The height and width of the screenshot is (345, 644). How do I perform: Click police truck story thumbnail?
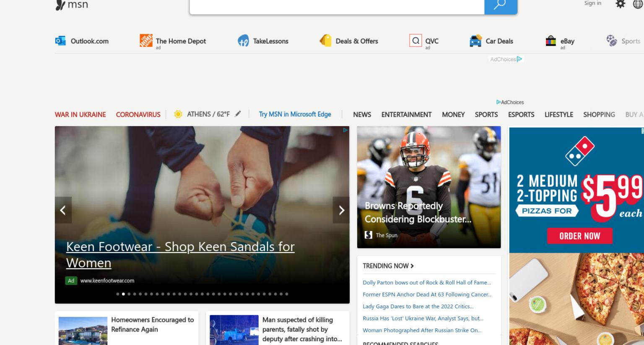(234, 330)
